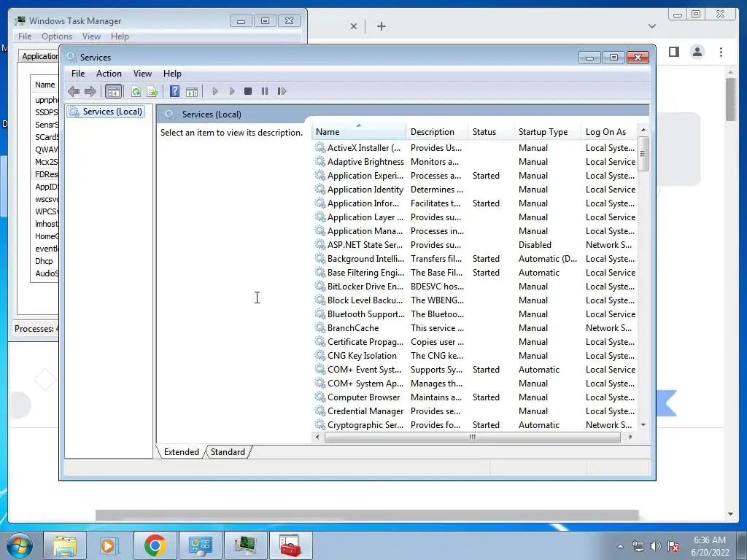This screenshot has width=747, height=560.
Task: Select the CNG Key Isolation service
Action: click(475, 356)
